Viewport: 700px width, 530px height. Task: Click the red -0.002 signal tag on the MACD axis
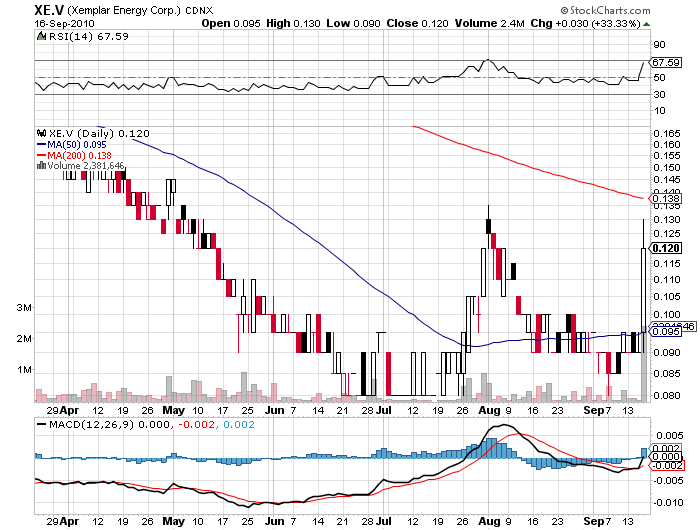[x=667, y=465]
